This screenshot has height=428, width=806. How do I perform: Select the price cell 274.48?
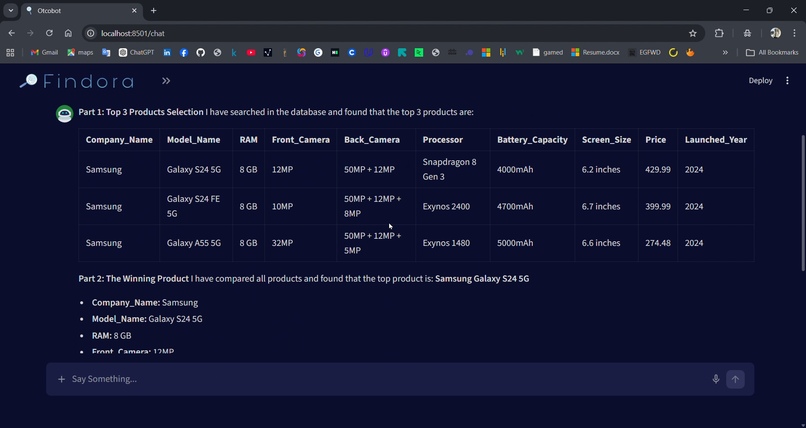pos(657,243)
